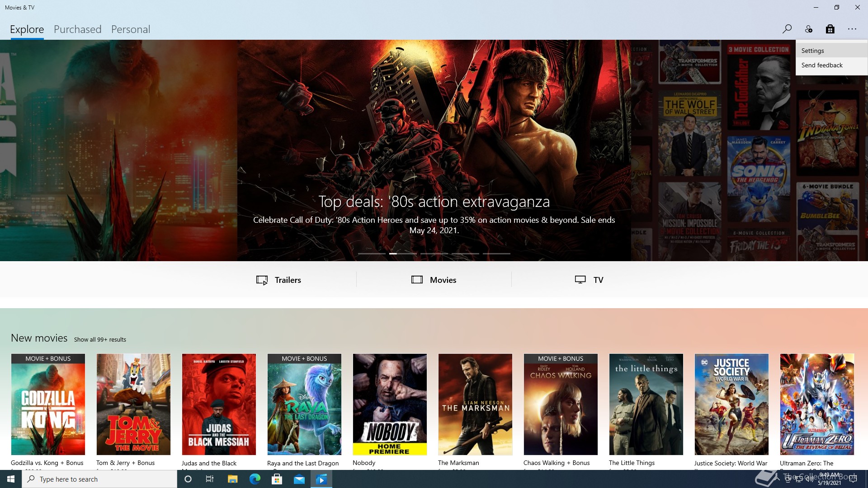
Task: Jump to last carousel slide indicator
Action: pos(496,253)
